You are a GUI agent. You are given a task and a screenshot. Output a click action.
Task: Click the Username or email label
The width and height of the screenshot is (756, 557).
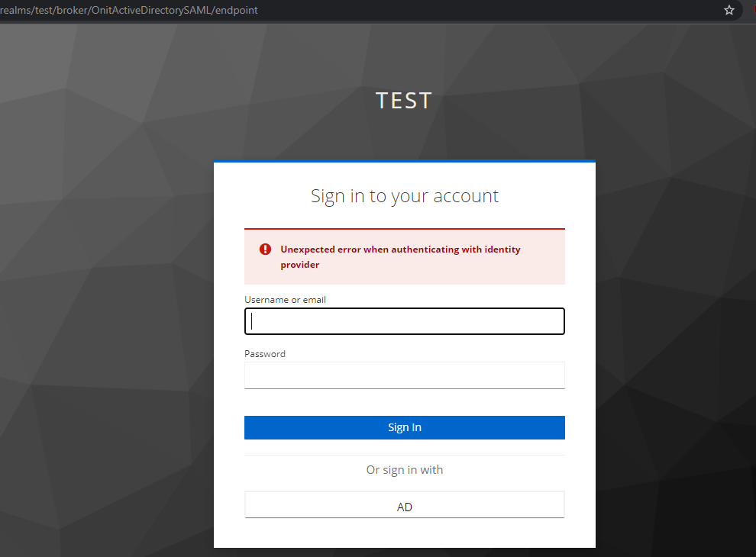point(285,299)
